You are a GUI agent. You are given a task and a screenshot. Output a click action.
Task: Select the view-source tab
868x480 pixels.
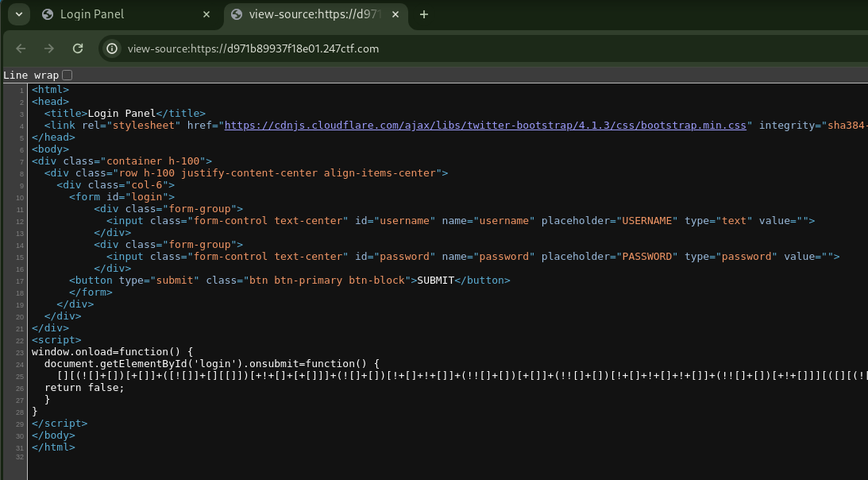coord(315,14)
